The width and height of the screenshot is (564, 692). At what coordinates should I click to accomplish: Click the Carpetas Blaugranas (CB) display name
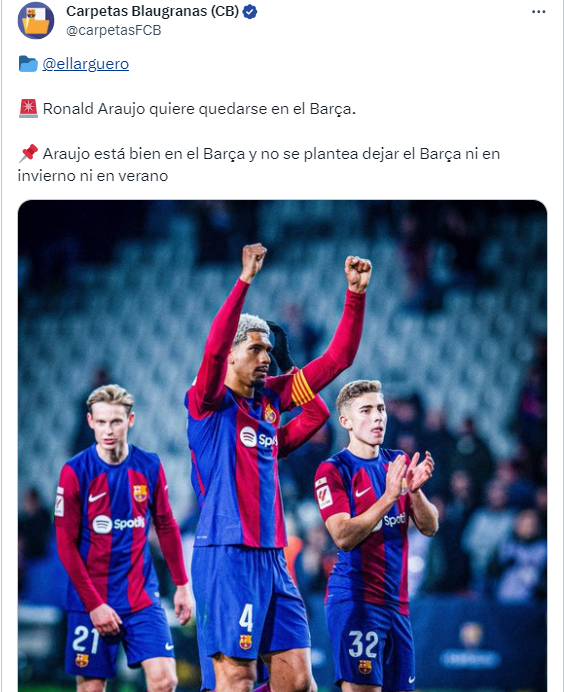[x=152, y=11]
